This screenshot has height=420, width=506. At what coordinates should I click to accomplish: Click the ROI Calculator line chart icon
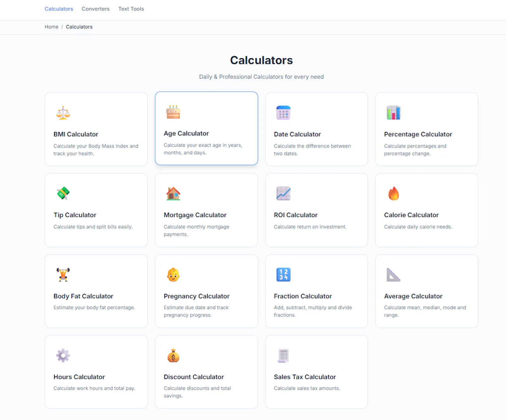coord(283,193)
